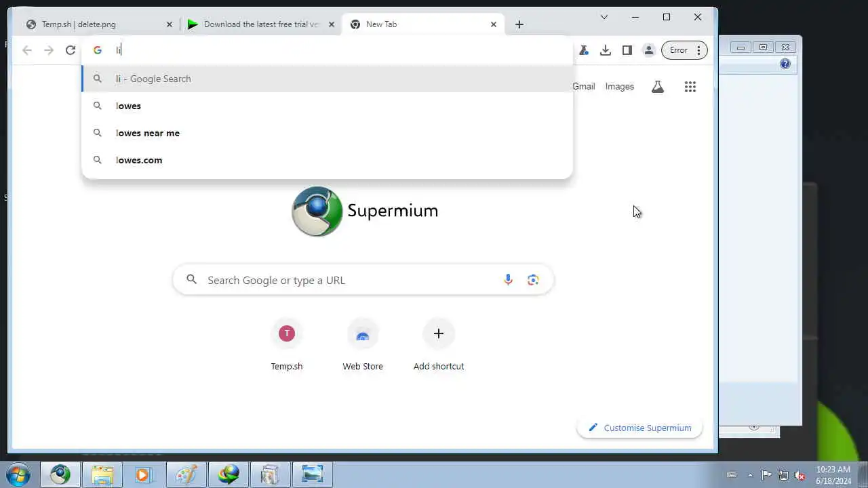Open the archive tool taskbar icon
The image size is (868, 488).
pyautogui.click(x=271, y=475)
